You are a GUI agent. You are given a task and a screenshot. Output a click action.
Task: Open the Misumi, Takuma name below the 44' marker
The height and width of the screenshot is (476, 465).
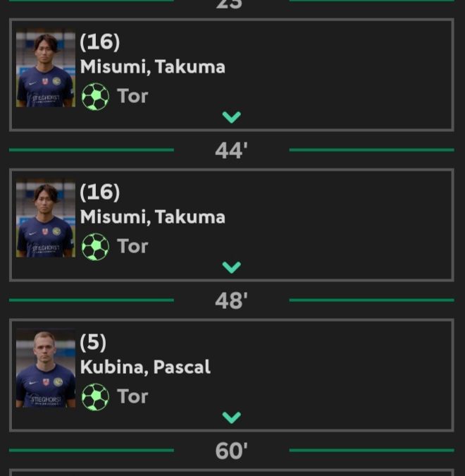153,217
